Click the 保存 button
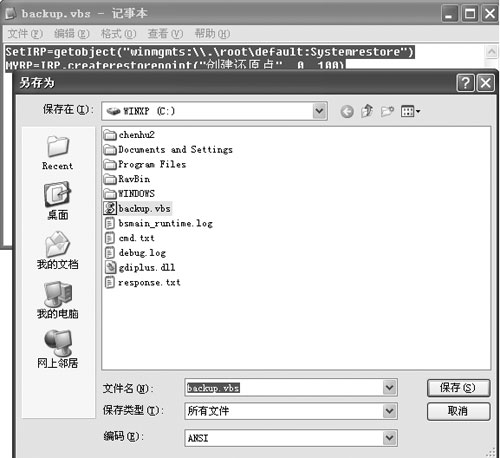 458,388
